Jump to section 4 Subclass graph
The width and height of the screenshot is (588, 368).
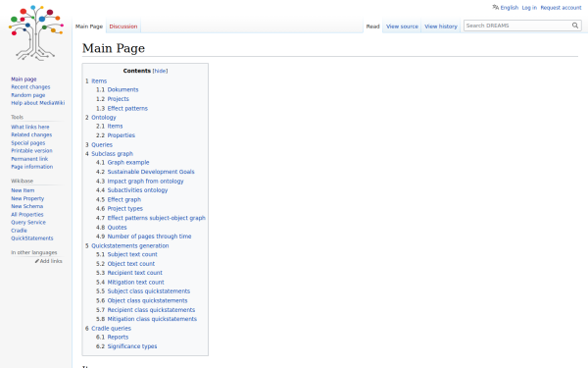point(112,154)
